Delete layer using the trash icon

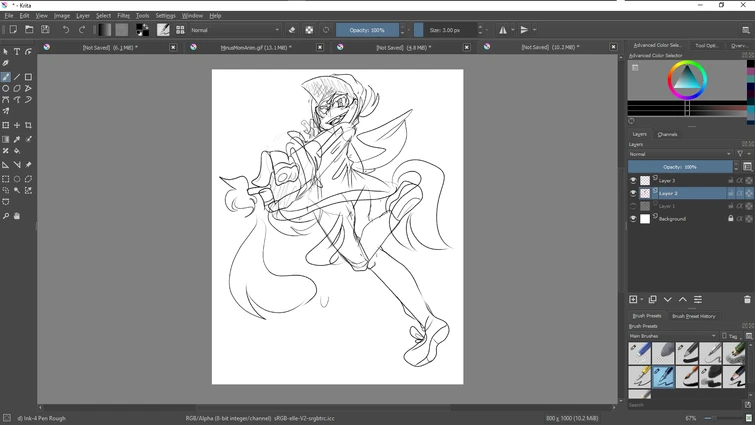tap(747, 300)
